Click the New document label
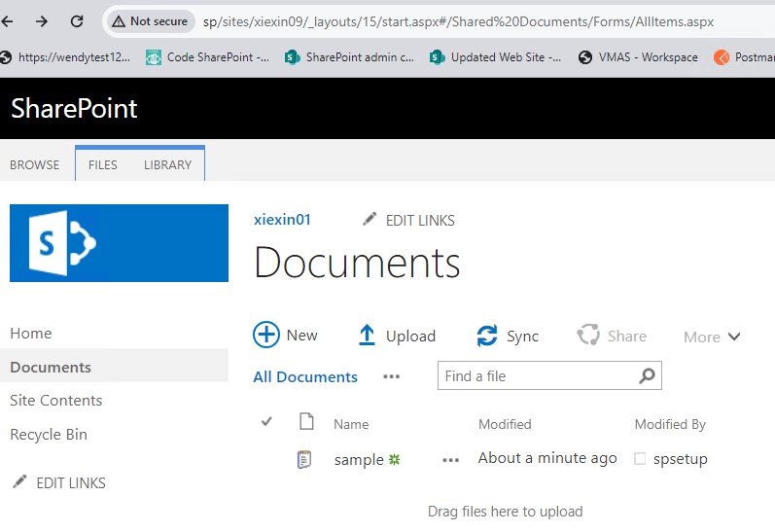775x532 pixels. [302, 336]
